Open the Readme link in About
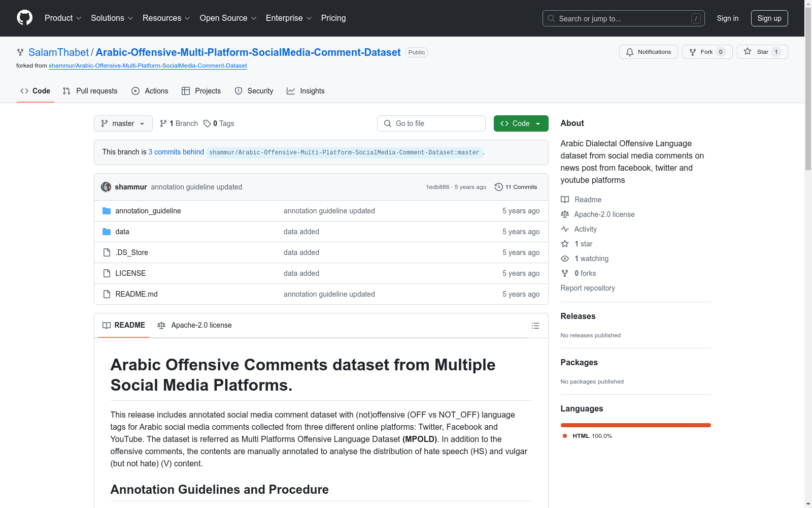Screen dimensions: 812x508 (581, 200)
